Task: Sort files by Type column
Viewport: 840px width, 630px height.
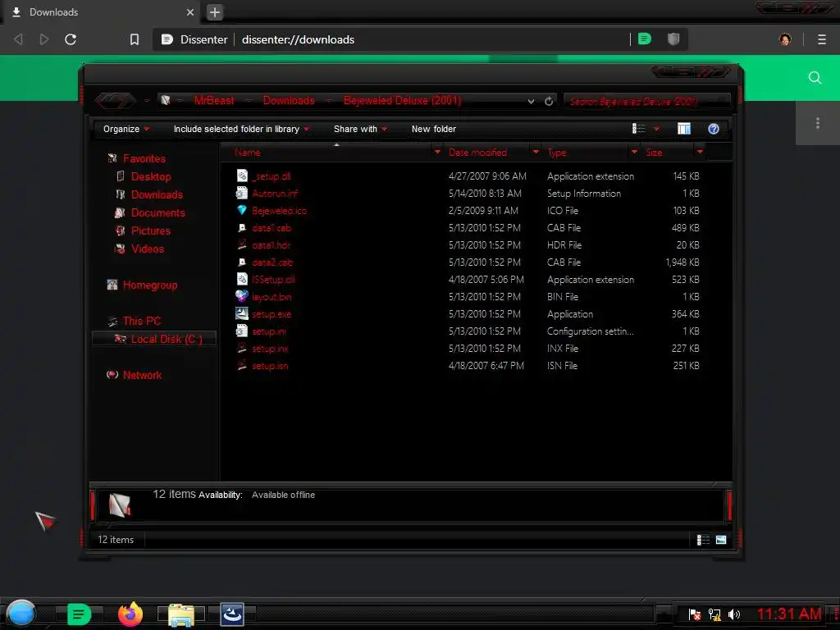Action: point(557,153)
